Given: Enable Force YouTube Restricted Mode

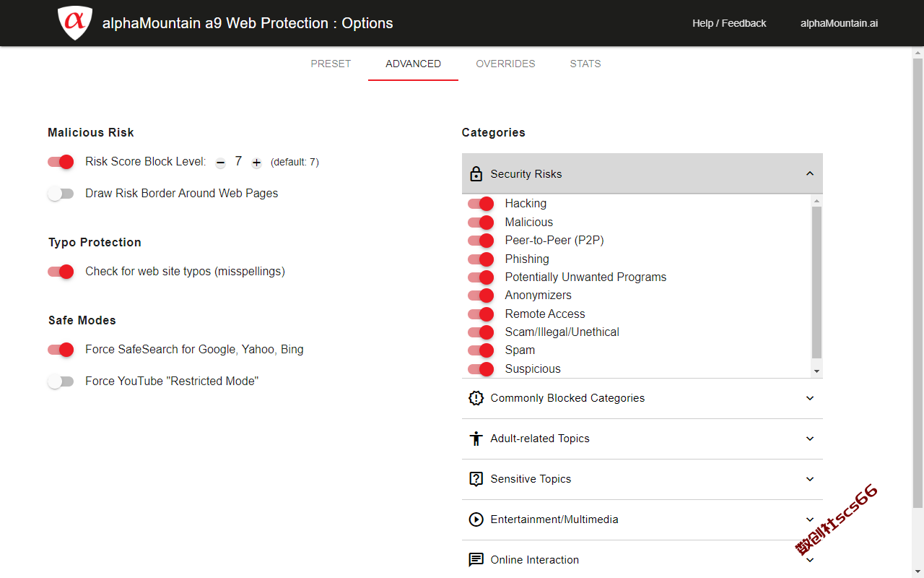Looking at the screenshot, I should tap(61, 381).
